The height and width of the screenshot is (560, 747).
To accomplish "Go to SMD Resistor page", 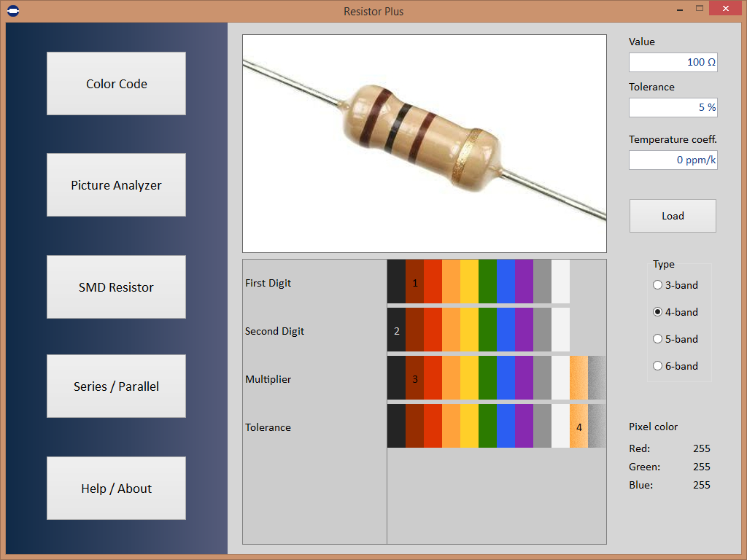I will (x=116, y=287).
